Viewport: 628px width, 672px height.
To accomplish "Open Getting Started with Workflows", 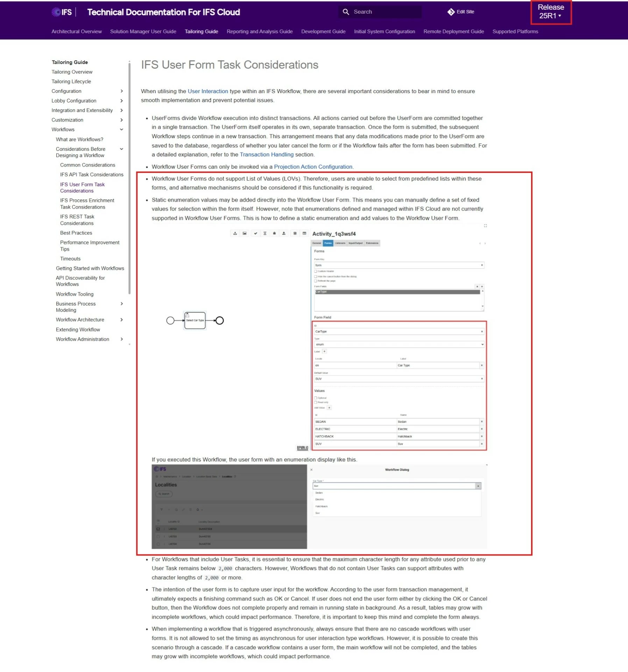I will pyautogui.click(x=90, y=268).
